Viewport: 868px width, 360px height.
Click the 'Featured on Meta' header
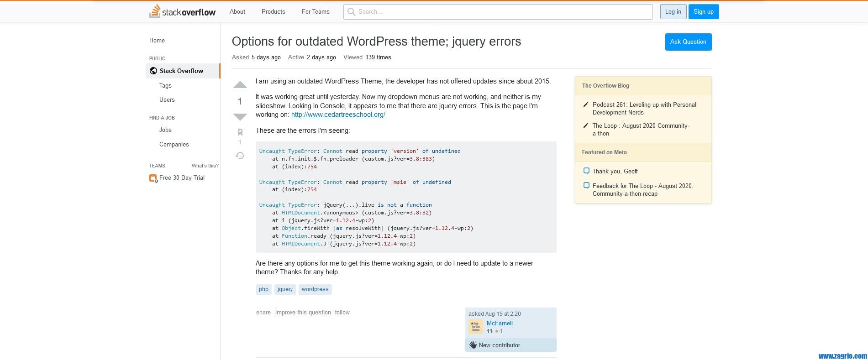pos(604,152)
